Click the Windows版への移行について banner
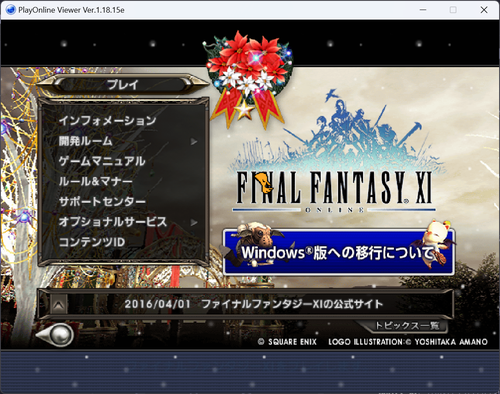The height and width of the screenshot is (394, 500). 338,252
